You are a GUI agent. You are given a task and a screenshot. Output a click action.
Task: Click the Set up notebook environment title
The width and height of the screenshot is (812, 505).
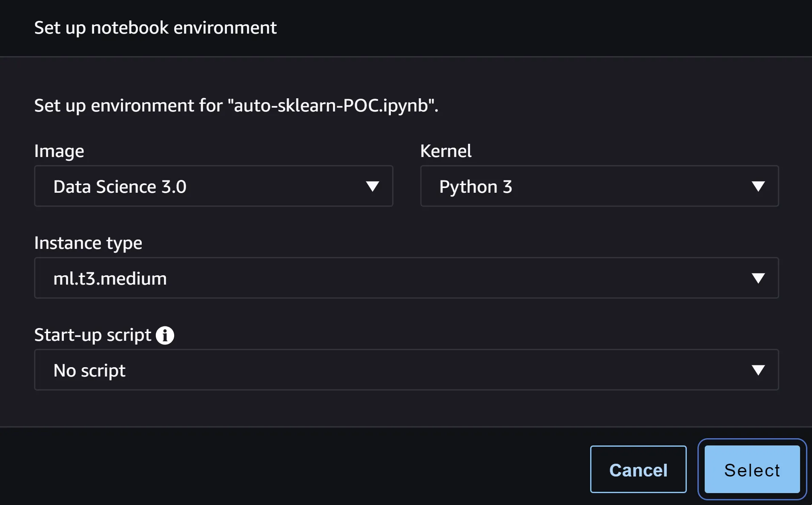(155, 27)
